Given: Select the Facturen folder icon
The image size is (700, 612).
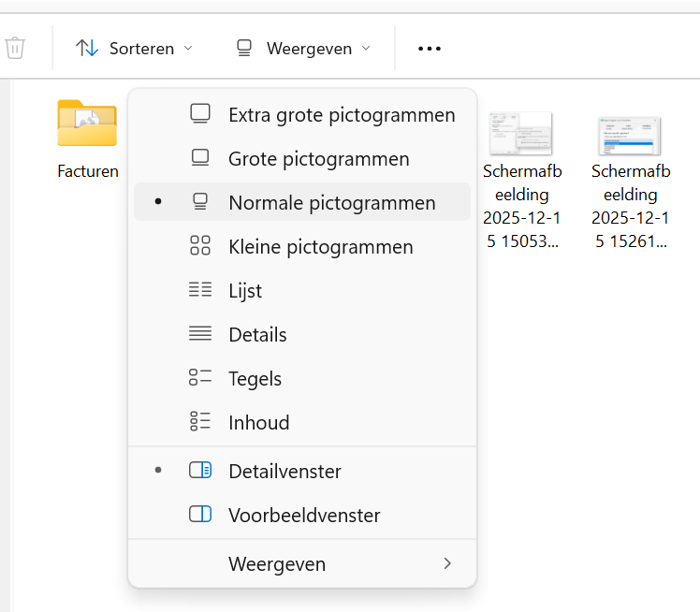Looking at the screenshot, I should tap(87, 123).
